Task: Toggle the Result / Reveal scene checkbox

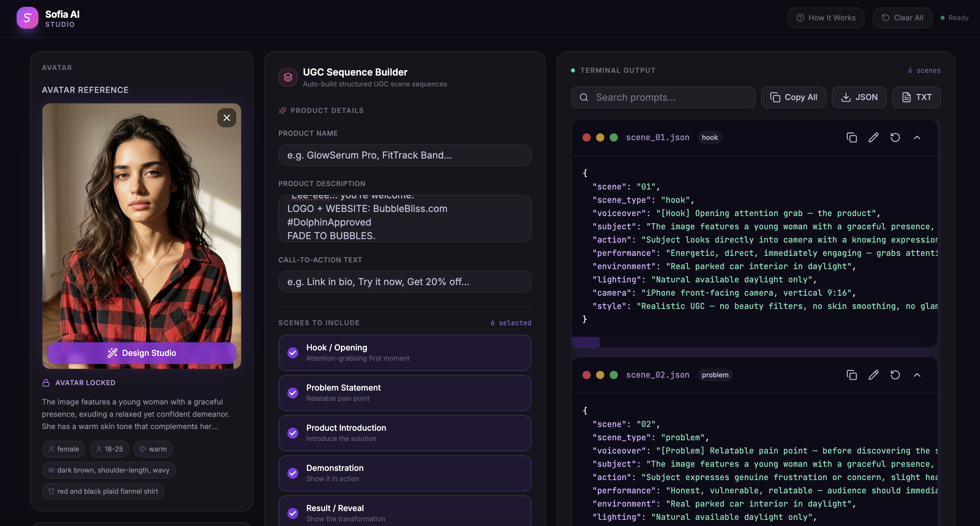Action: (292, 513)
